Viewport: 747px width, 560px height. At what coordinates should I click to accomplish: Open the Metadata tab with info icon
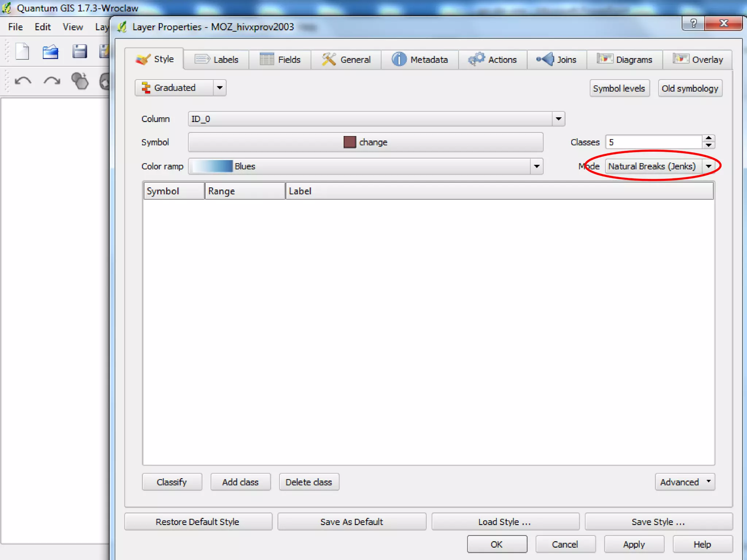pos(420,59)
